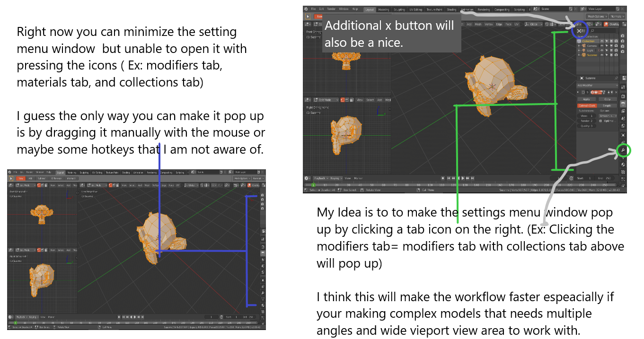Screen dimensions: 644x339
Task: Choose vertex select mode in Right Orthographic viewport header, expanded-panel Blender
Action: [x=343, y=100]
